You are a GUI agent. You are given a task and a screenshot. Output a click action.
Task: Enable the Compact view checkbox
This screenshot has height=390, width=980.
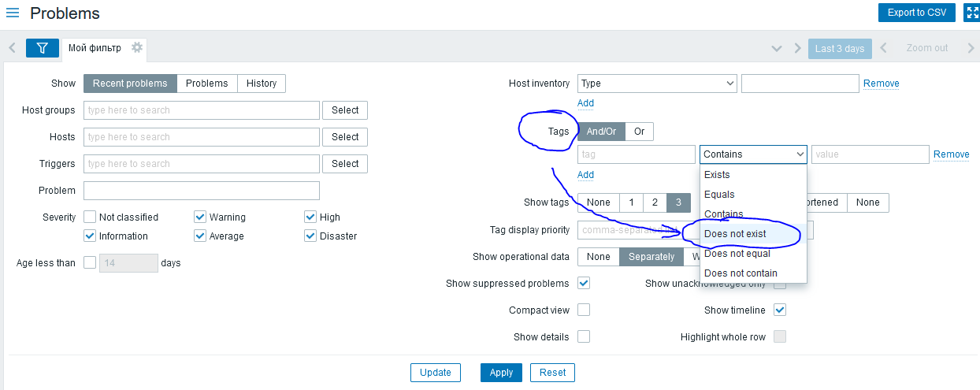tap(584, 310)
